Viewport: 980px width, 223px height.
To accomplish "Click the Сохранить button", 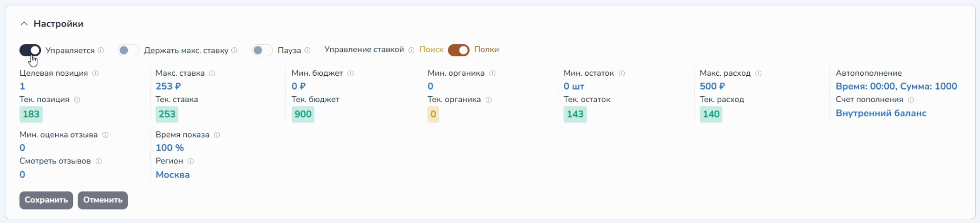I will click(x=46, y=200).
